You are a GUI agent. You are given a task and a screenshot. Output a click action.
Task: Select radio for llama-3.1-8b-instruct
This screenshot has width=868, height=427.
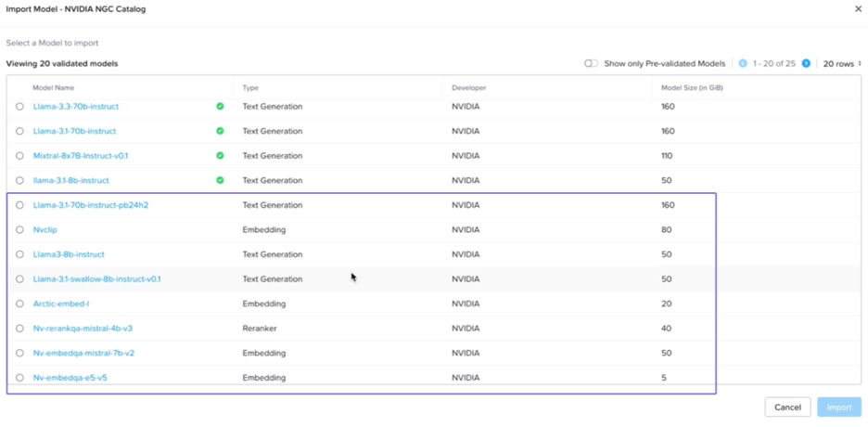tap(19, 181)
